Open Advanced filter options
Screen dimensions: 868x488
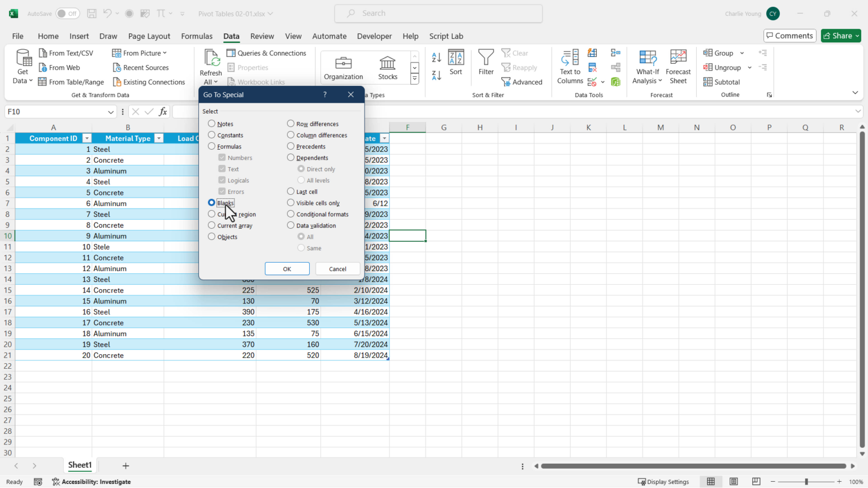tap(522, 82)
